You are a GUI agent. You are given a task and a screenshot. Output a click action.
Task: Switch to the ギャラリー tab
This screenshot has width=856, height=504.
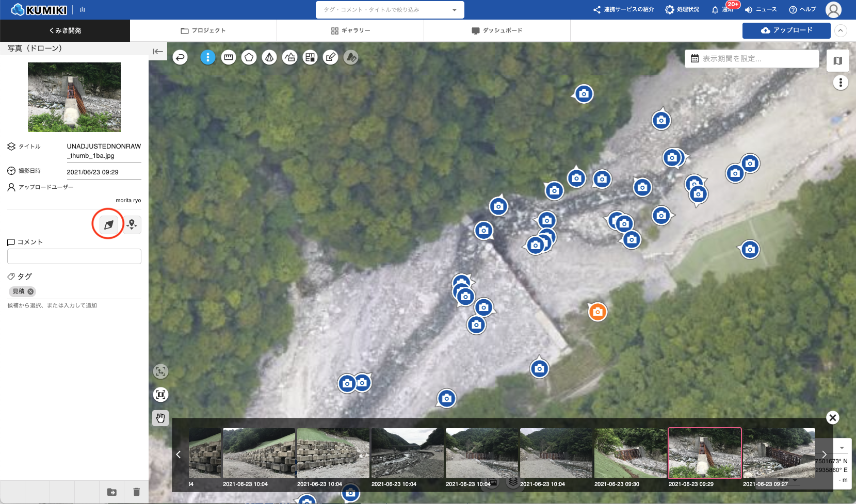[350, 30]
